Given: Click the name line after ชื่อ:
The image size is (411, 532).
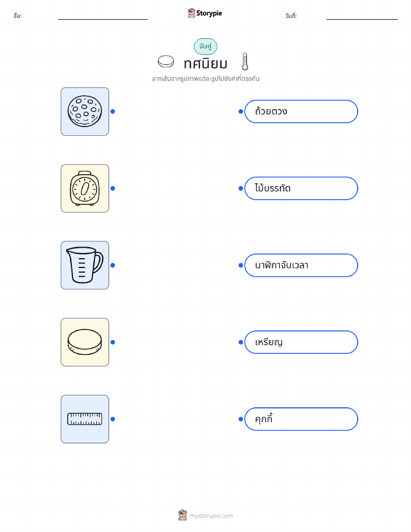Looking at the screenshot, I should (x=103, y=19).
